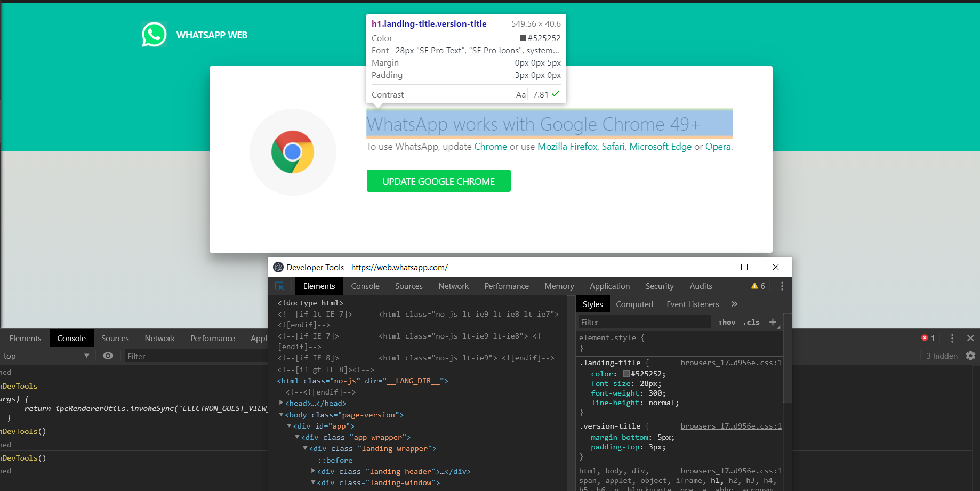Minimize the Developer Tools window

(713, 267)
